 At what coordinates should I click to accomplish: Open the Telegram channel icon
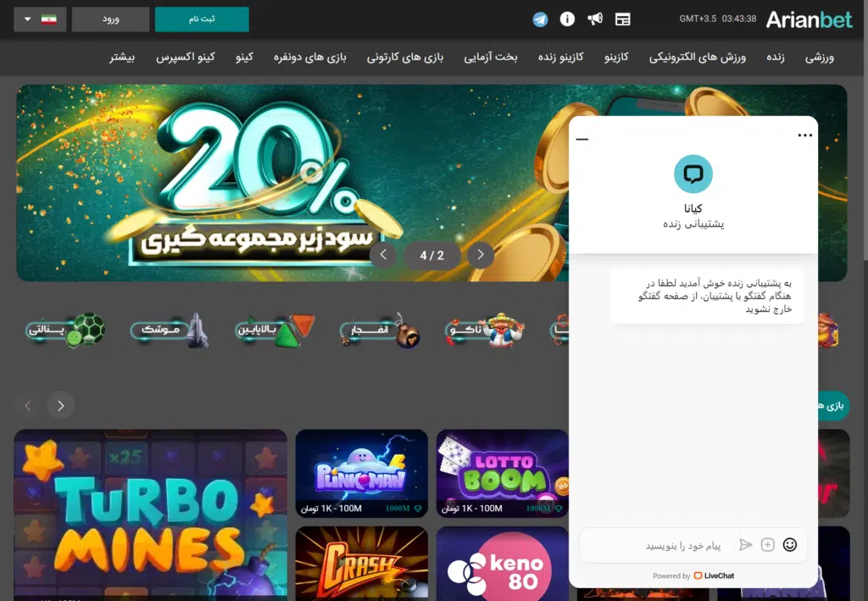(x=540, y=19)
